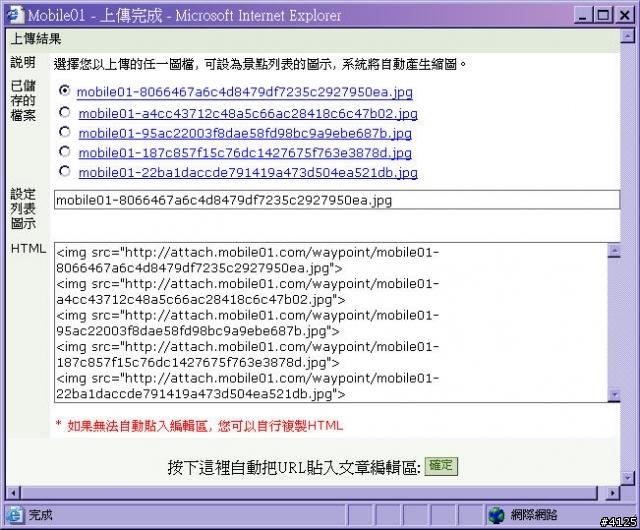This screenshot has width=640, height=530.
Task: Maximize the Internet Explorer window
Action: pos(602,16)
